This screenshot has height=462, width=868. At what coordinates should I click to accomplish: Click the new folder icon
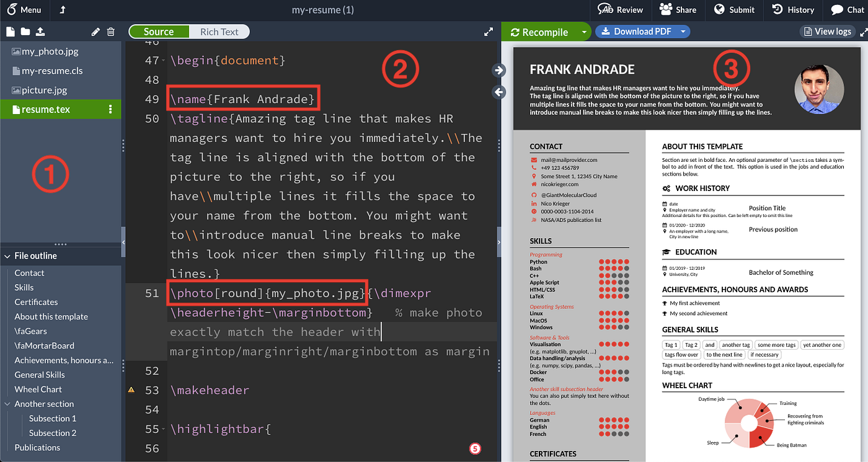[x=25, y=32]
